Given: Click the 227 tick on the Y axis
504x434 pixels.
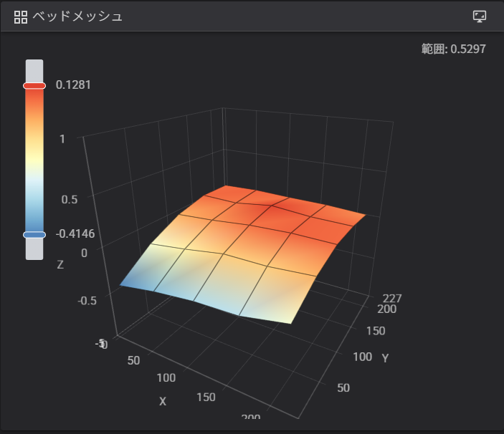Looking at the screenshot, I should click(392, 299).
